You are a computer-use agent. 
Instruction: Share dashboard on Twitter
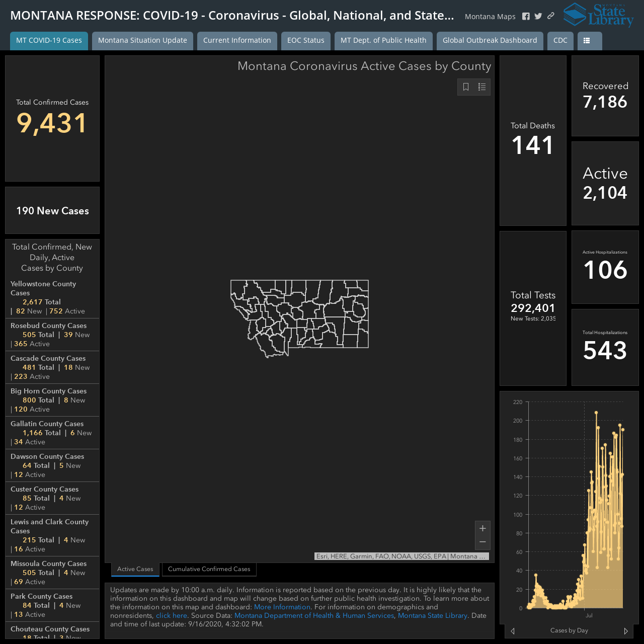point(538,17)
